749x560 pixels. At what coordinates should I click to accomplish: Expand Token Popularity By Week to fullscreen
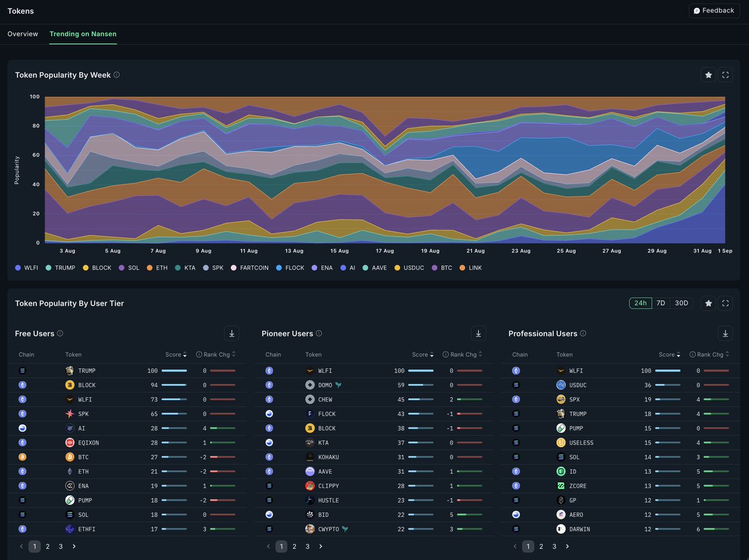pyautogui.click(x=725, y=75)
